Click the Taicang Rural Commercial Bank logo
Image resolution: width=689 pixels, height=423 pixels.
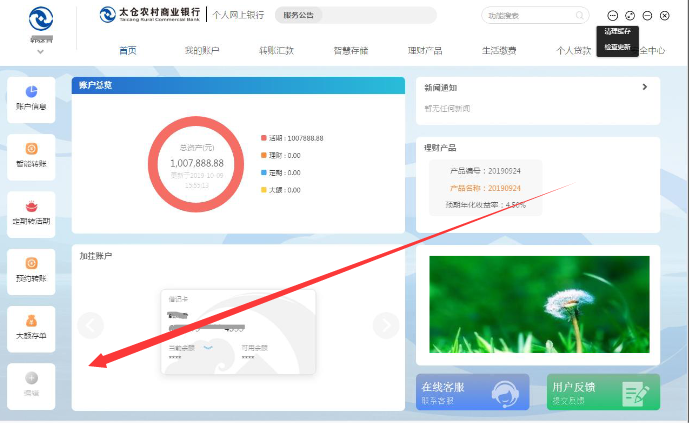[x=150, y=14]
